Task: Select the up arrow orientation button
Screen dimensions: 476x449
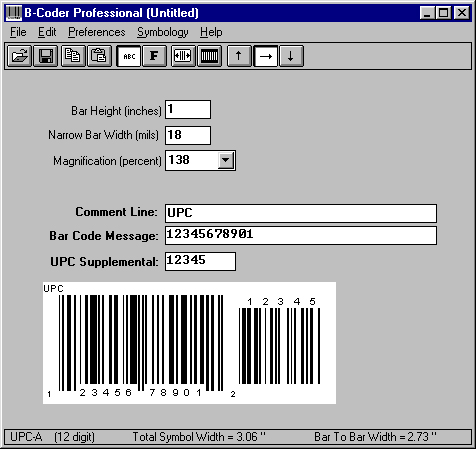Action: 239,56
